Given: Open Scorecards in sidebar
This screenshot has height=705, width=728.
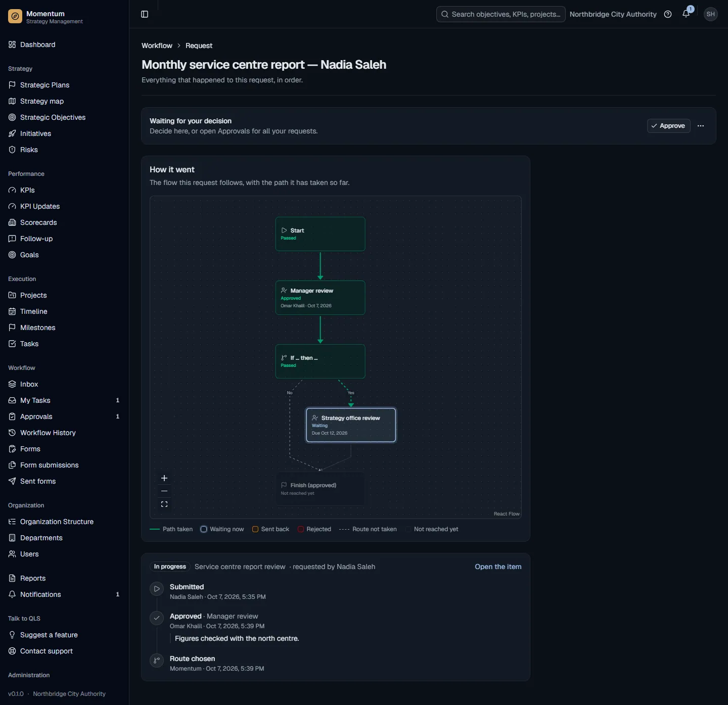Looking at the screenshot, I should coord(64,222).
